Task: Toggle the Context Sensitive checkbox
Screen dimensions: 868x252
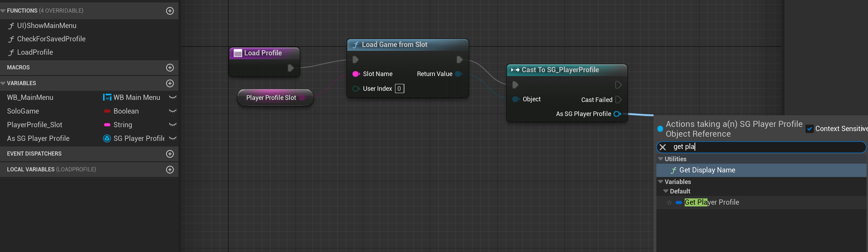Action: click(809, 129)
